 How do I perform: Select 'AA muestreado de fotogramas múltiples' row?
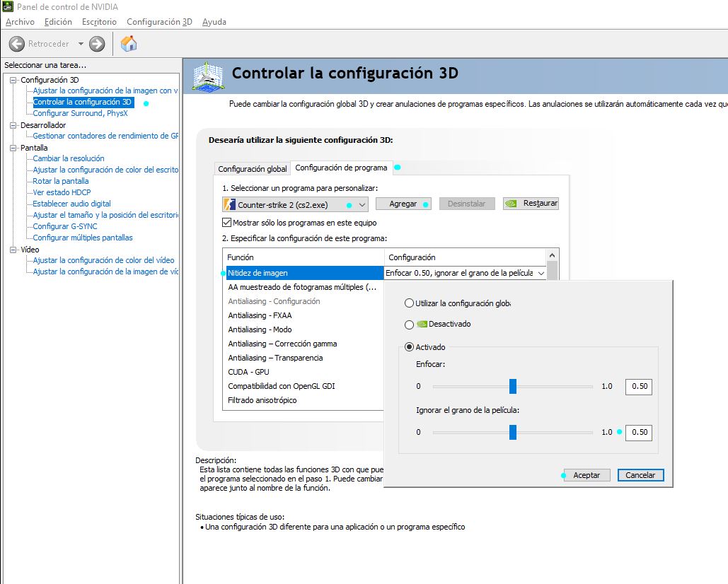(x=302, y=287)
